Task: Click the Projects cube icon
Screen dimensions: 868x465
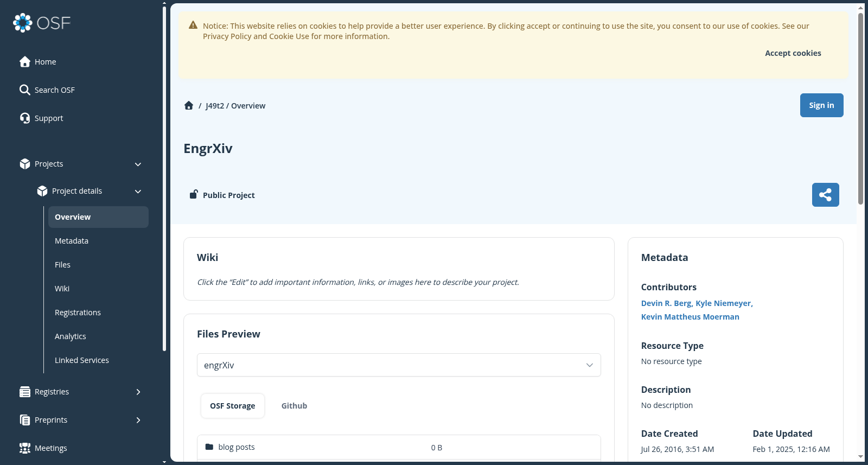Action: [25, 164]
